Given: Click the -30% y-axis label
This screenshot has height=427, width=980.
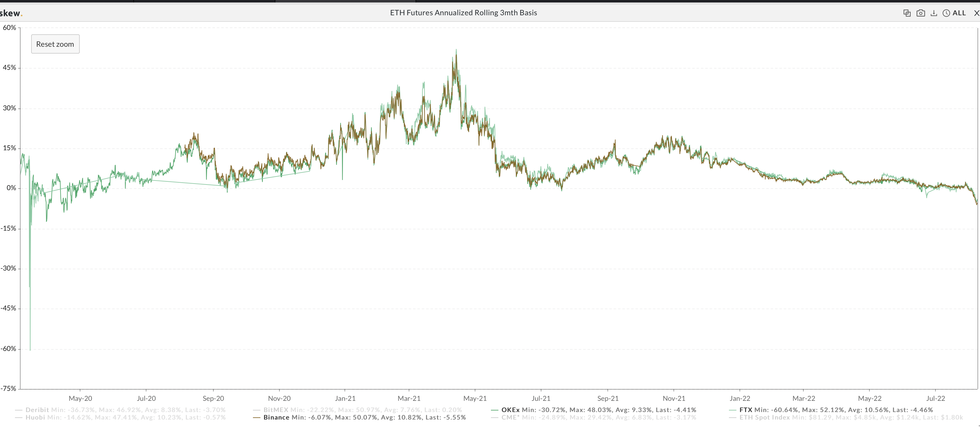Looking at the screenshot, I should [8, 268].
